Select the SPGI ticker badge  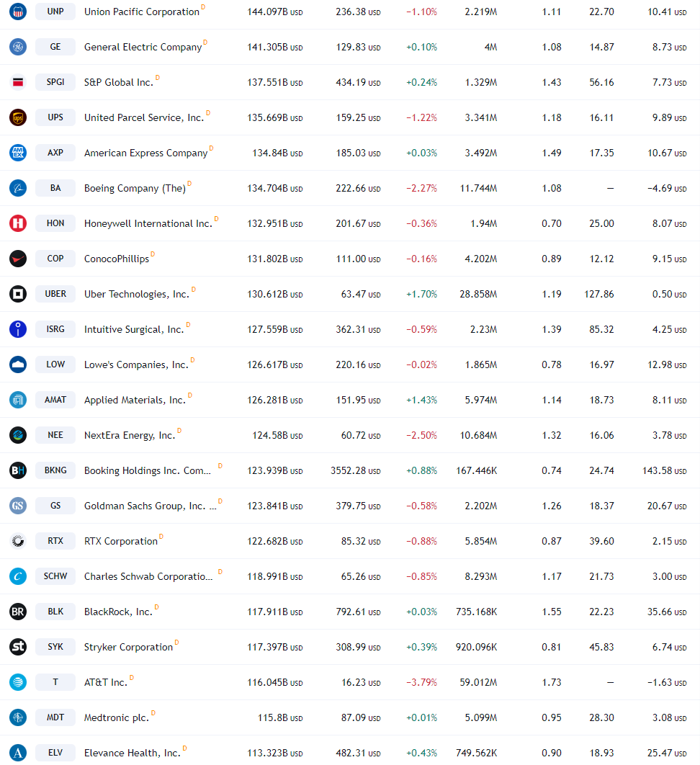click(x=55, y=82)
